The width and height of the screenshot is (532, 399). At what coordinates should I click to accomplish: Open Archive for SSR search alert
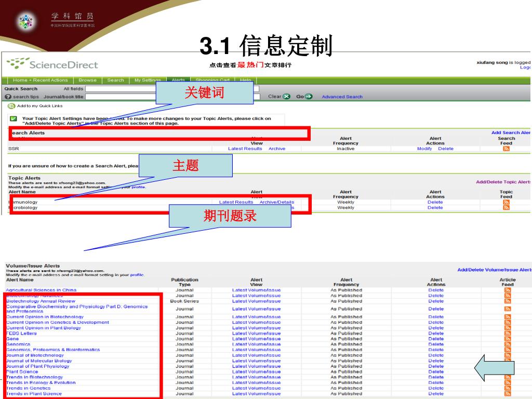pos(277,149)
